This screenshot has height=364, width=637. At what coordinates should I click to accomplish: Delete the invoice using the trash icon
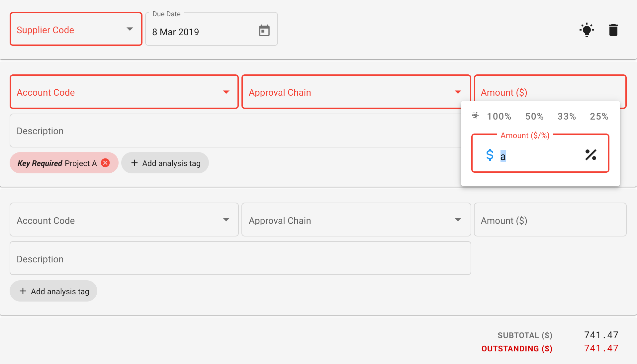[613, 30]
